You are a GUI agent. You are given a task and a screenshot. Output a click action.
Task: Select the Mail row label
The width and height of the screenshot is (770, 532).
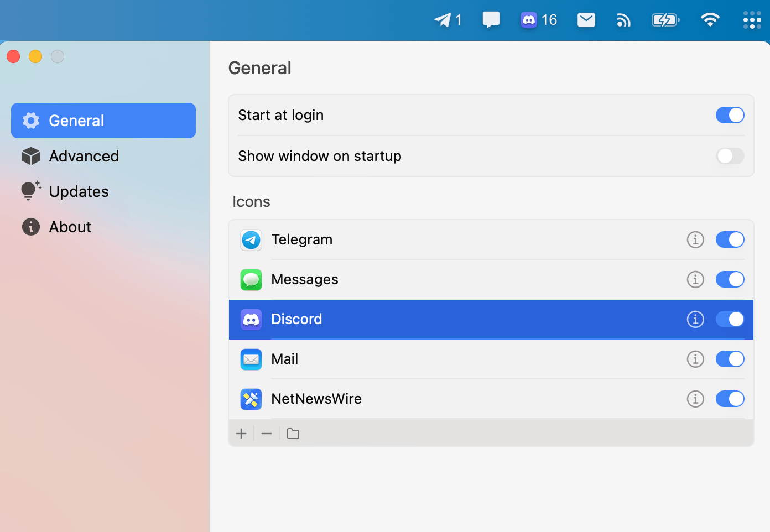point(285,359)
